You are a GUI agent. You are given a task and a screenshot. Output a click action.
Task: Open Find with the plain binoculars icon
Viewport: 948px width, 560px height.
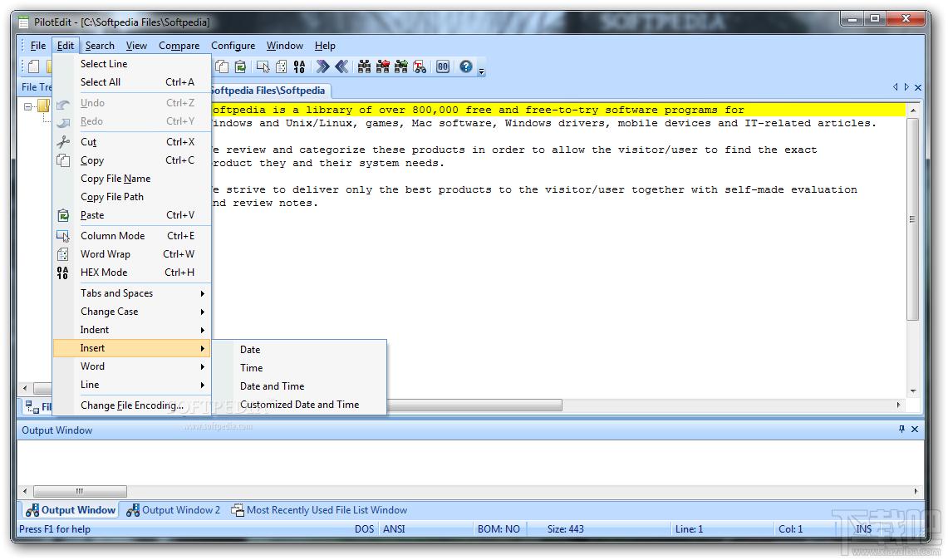pos(364,66)
